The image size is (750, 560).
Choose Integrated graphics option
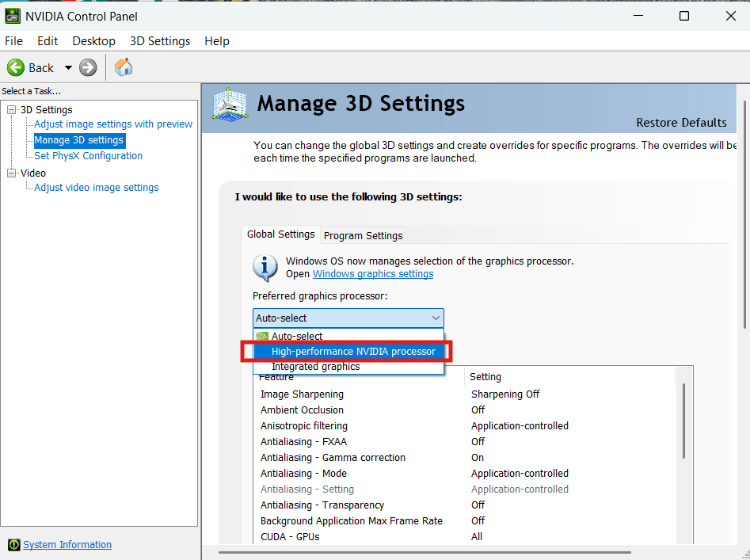click(x=348, y=366)
